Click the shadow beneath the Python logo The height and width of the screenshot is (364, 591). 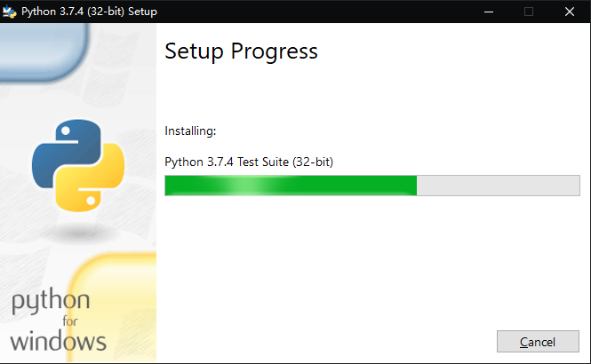[80, 233]
